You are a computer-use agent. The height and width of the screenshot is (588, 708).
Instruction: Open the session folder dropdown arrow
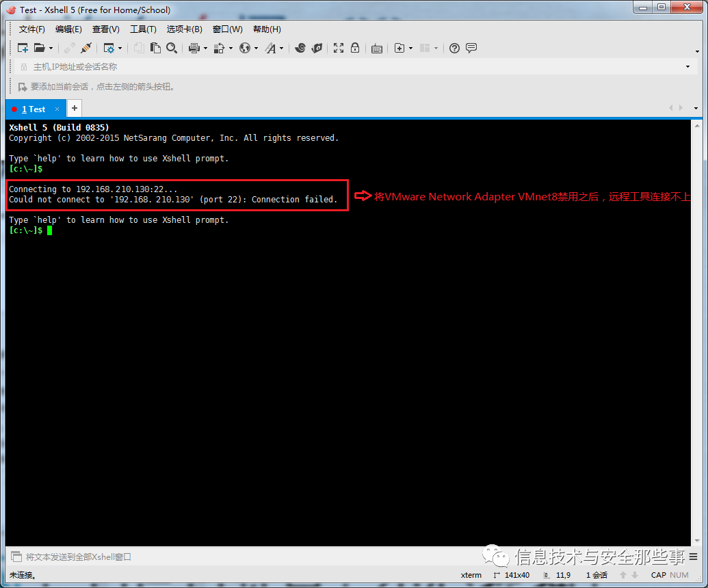click(x=51, y=49)
